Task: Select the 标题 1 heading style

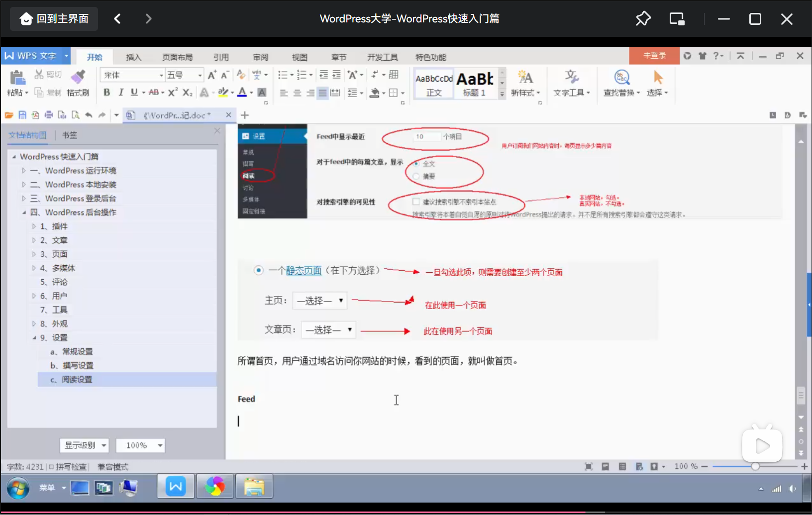Action: pyautogui.click(x=475, y=84)
